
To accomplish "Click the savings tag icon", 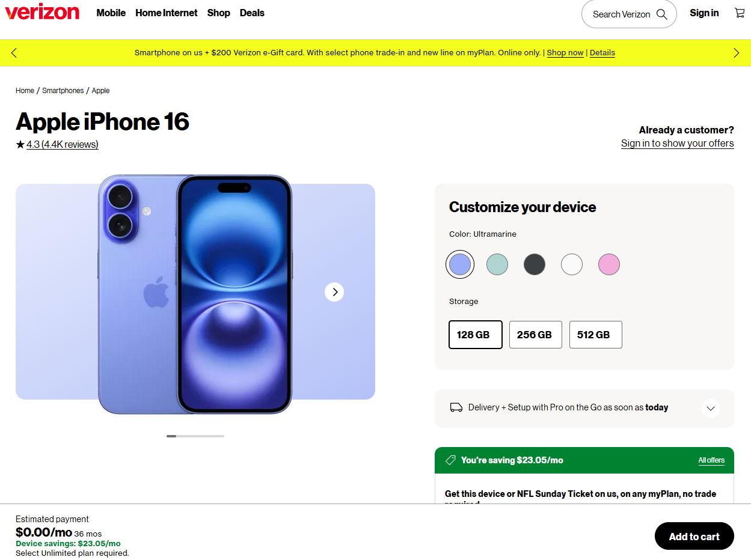I will [450, 460].
